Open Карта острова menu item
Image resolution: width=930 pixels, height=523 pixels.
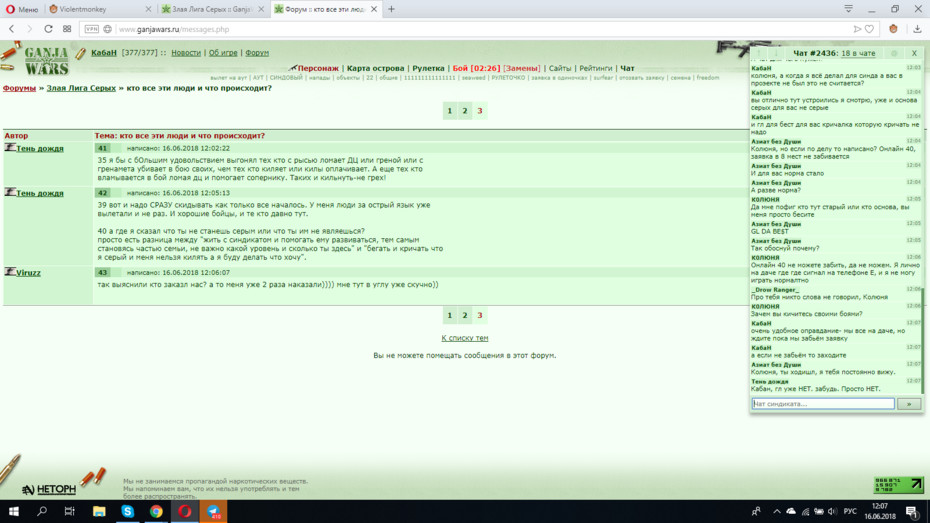(x=375, y=68)
